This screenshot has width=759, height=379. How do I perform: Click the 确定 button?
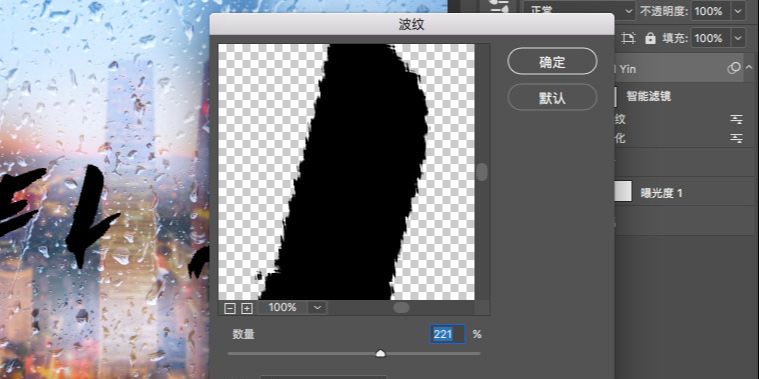tap(552, 61)
